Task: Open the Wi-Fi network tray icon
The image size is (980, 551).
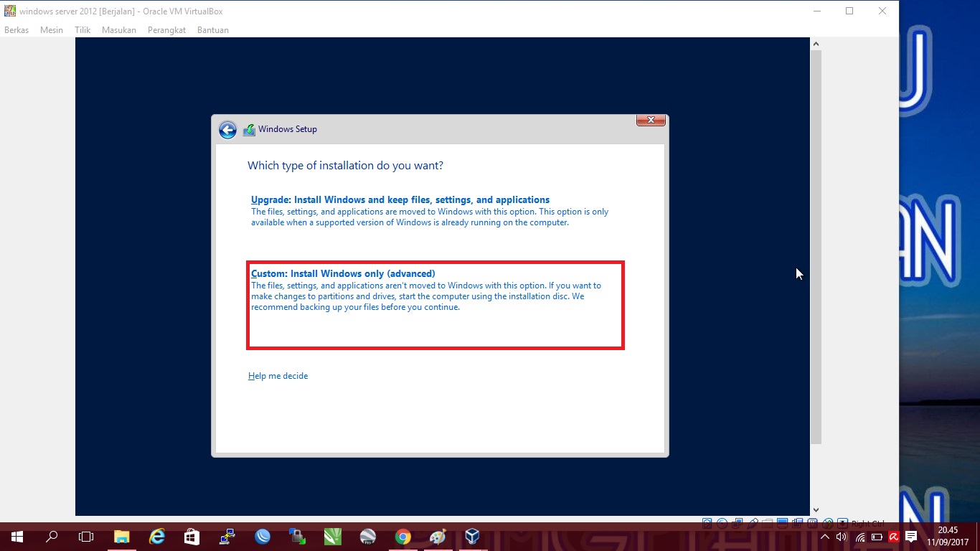Action: pyautogui.click(x=860, y=537)
